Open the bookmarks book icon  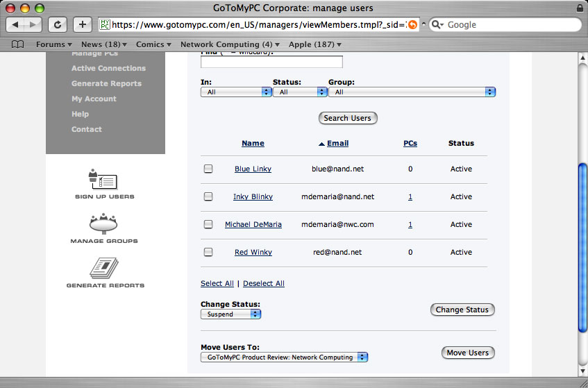pos(18,44)
